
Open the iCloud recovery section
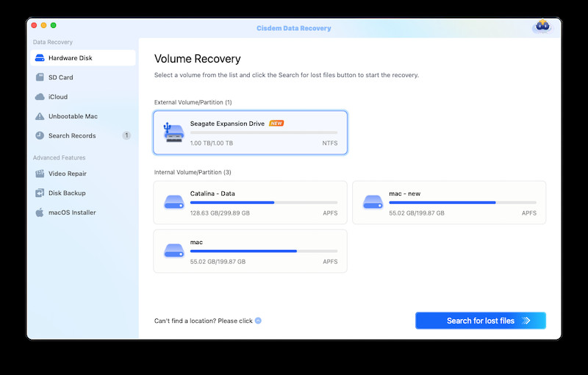[x=83, y=97]
